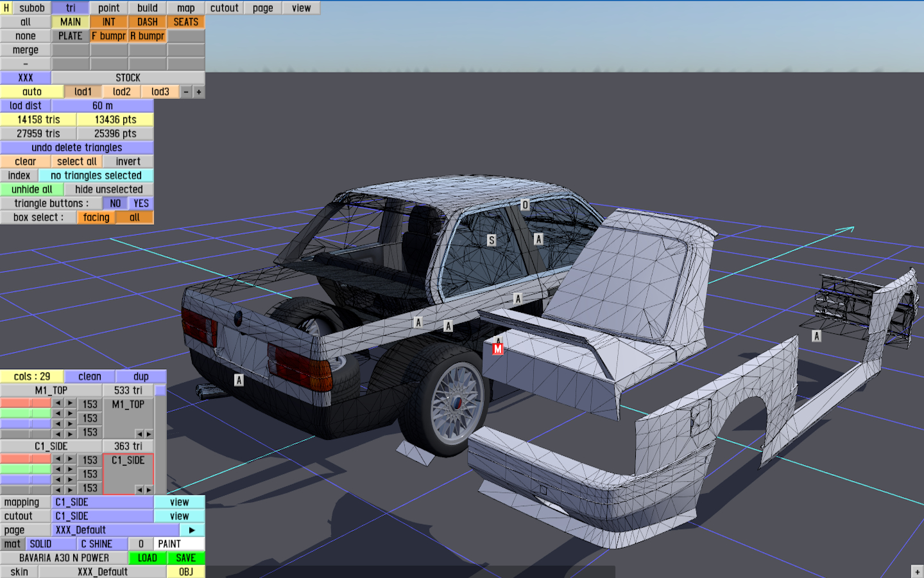The image size is (924, 578).
Task: Click the left arrow inside the C1_SIDE swatch
Action: tap(139, 490)
